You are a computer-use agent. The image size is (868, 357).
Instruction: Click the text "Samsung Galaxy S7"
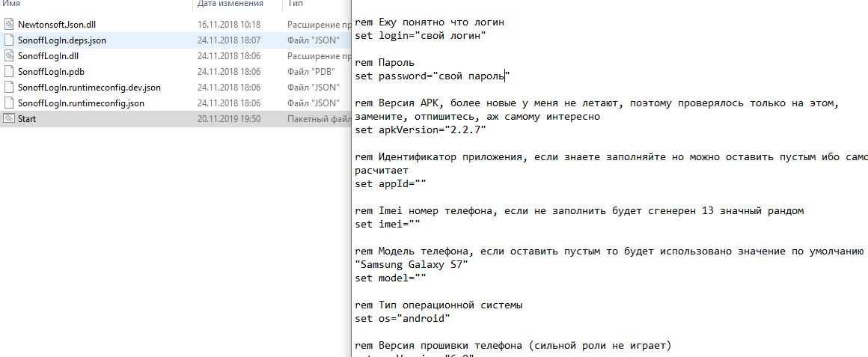point(412,264)
